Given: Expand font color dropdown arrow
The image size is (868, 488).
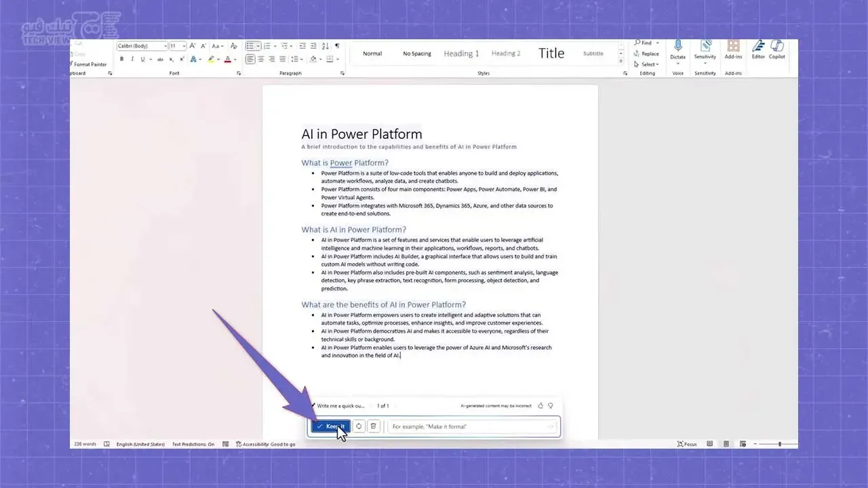Looking at the screenshot, I should click(235, 60).
